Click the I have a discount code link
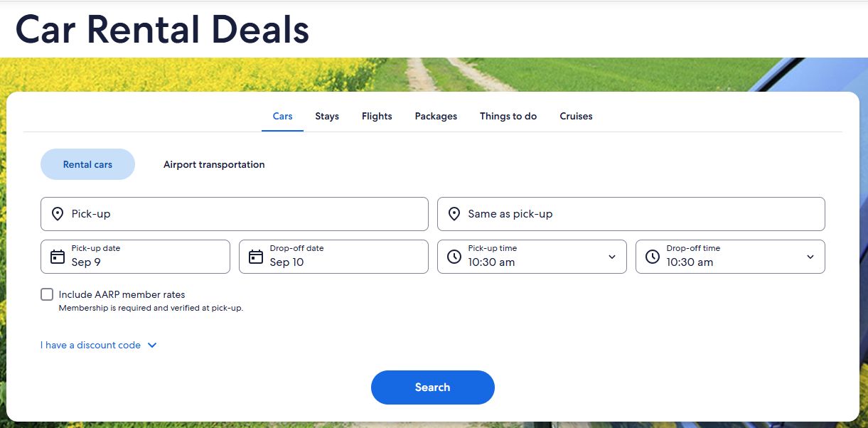 (x=90, y=346)
